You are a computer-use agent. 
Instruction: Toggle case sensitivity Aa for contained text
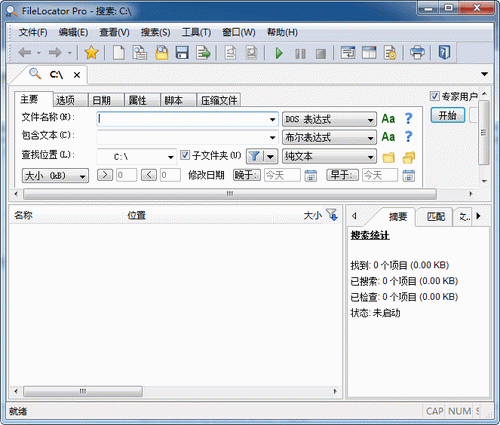click(x=388, y=137)
